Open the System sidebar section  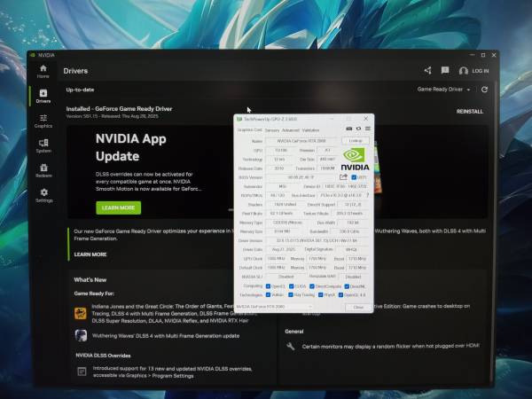[43, 145]
